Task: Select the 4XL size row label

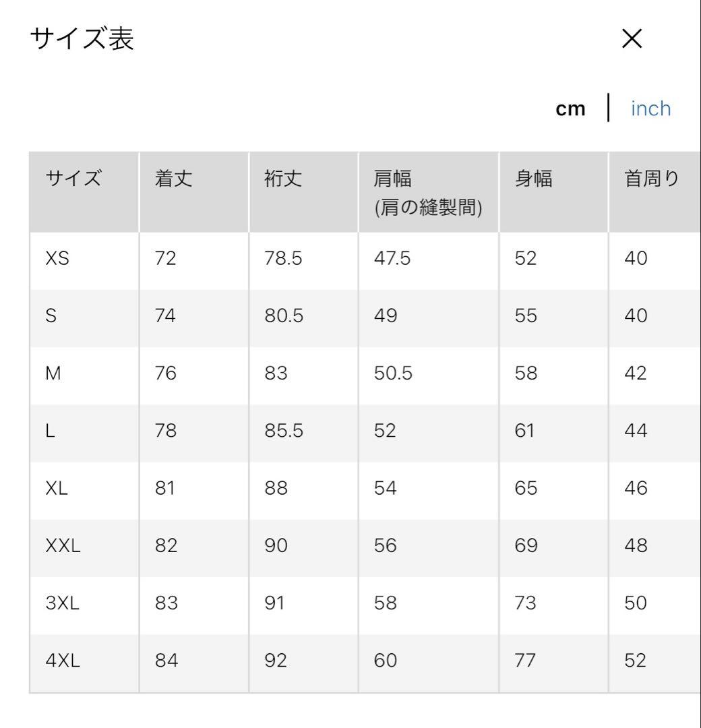Action: pos(63,661)
